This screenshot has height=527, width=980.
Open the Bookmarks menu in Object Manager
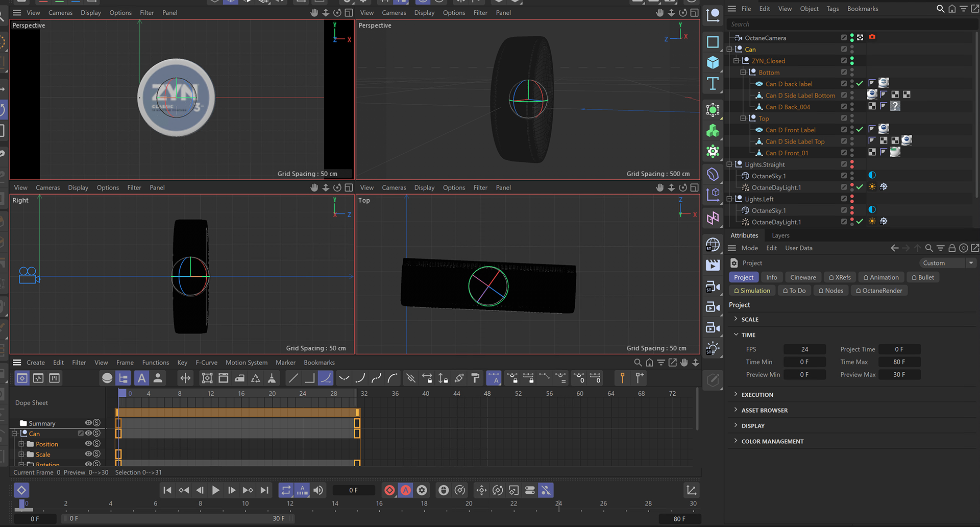pos(863,9)
